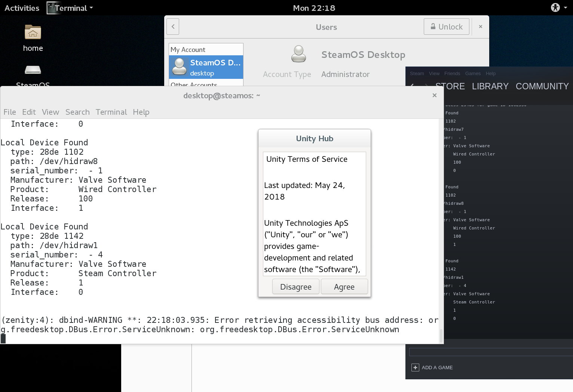The width and height of the screenshot is (573, 392).
Task: Open the Terminal menu in the terminal menubar
Action: point(111,112)
